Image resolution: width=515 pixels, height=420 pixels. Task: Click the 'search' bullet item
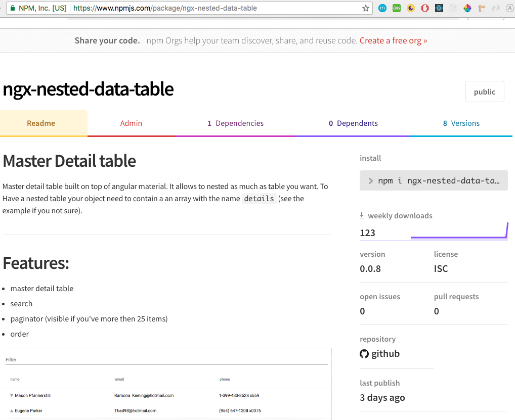(x=21, y=304)
